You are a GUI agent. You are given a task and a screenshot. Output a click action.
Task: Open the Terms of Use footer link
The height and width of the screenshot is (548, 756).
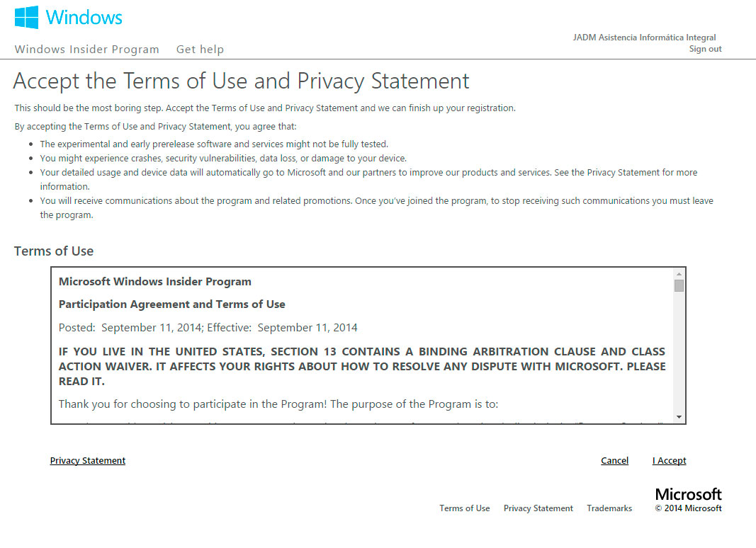(x=464, y=508)
